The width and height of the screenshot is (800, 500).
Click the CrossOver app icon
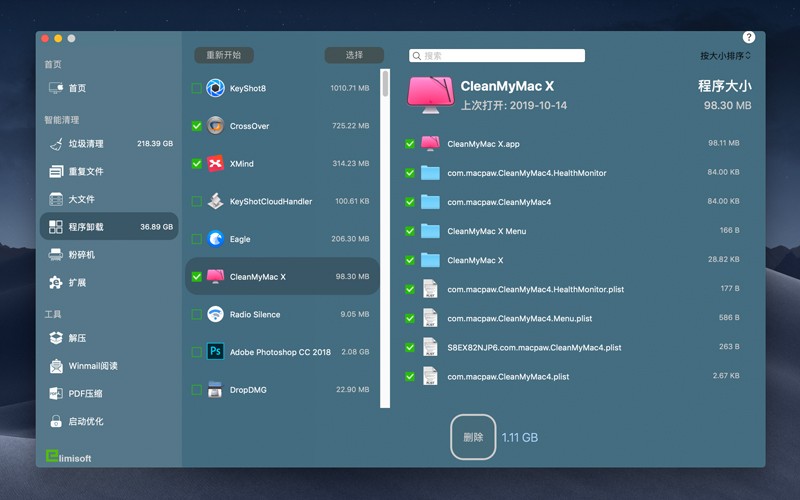(215, 126)
